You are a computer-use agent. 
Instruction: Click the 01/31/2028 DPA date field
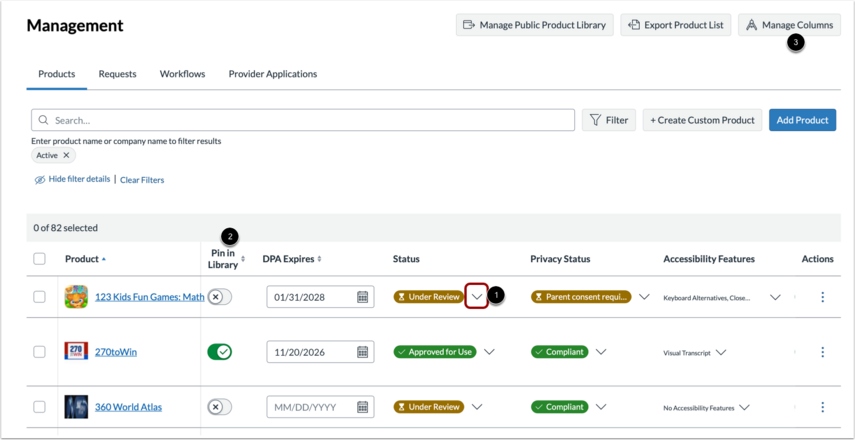(320, 297)
